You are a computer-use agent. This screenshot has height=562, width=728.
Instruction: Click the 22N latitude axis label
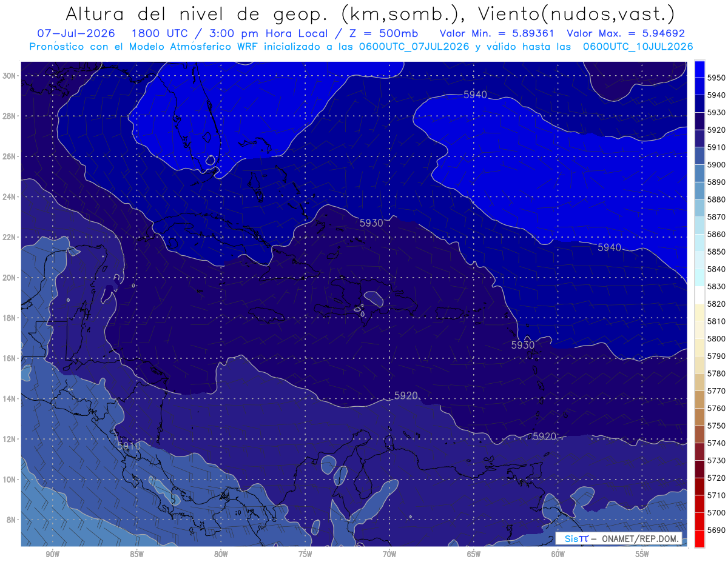[9, 237]
